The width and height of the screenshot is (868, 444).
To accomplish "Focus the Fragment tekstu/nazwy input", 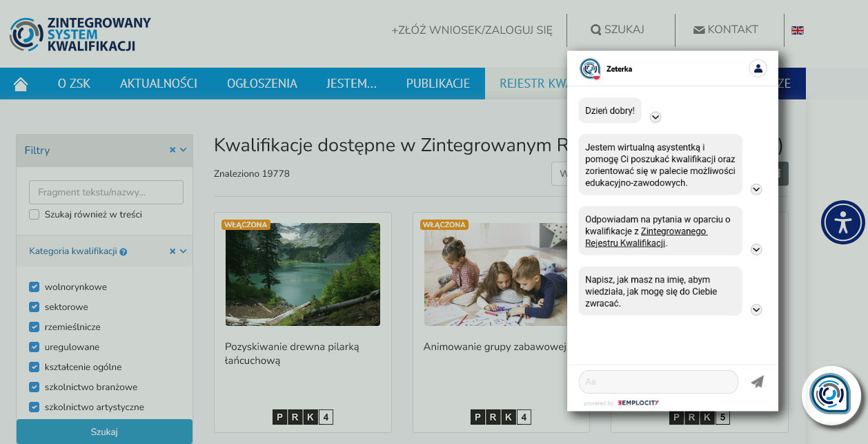I will tap(106, 193).
